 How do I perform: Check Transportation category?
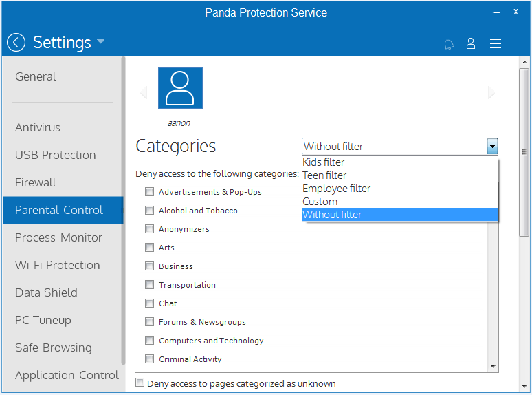(149, 285)
